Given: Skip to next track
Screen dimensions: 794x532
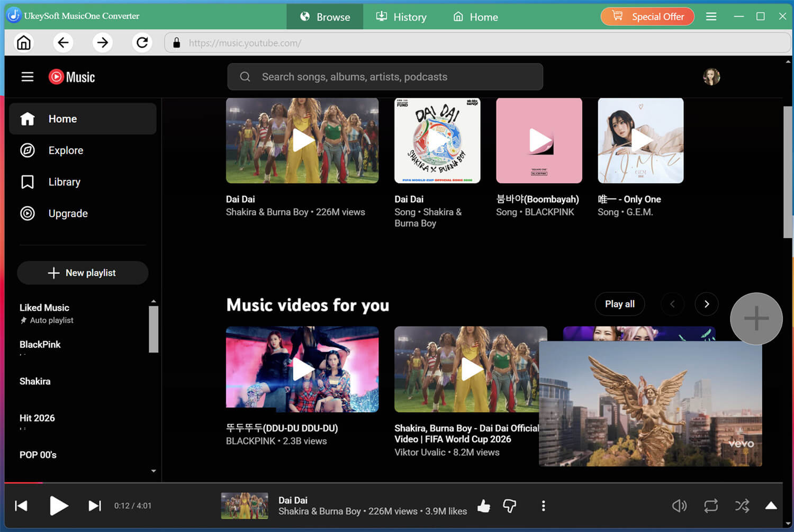Looking at the screenshot, I should (x=95, y=506).
